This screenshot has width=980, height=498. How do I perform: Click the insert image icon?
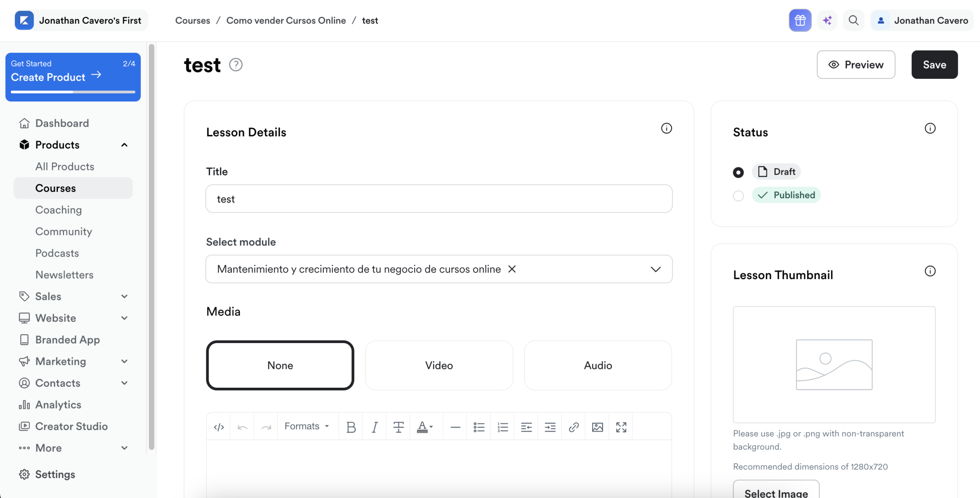[x=597, y=426]
